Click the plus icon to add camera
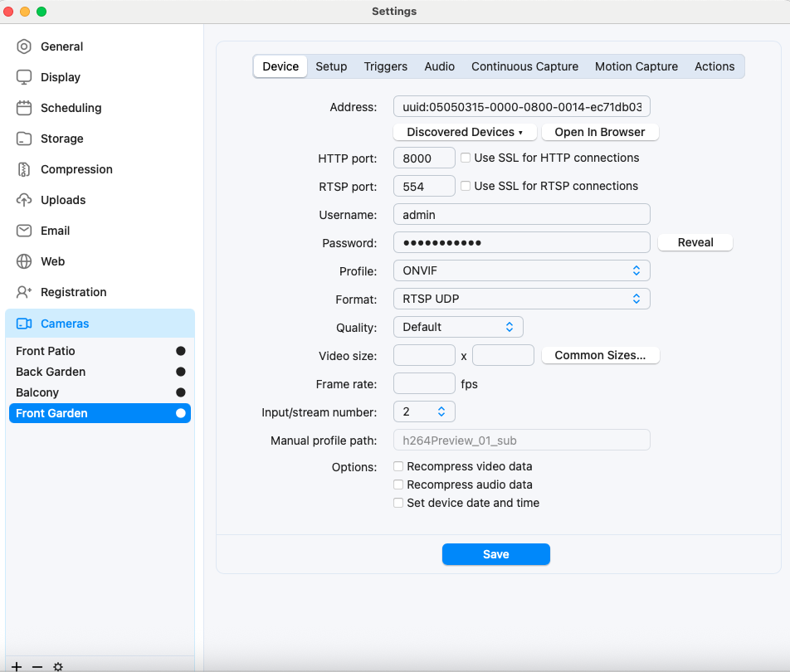Screen dimensions: 790x672 (x=17, y=666)
